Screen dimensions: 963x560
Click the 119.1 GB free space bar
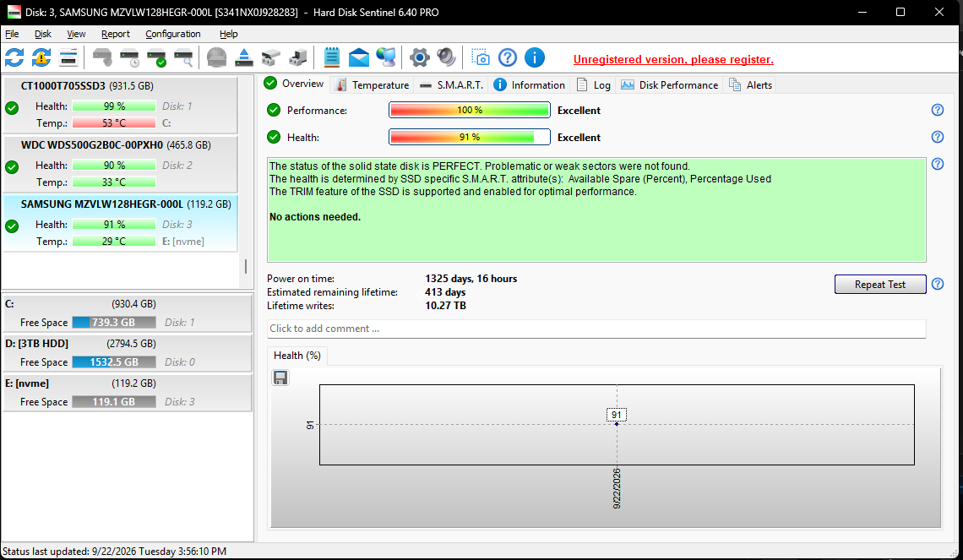pos(114,401)
